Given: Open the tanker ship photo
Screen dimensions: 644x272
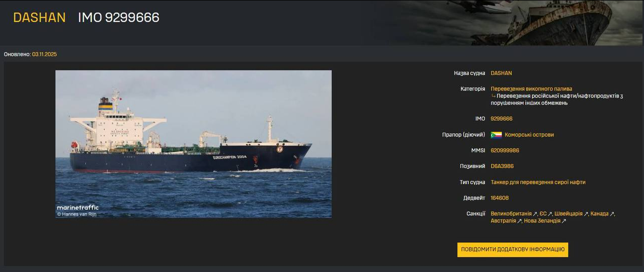Looking at the screenshot, I should tap(193, 144).
